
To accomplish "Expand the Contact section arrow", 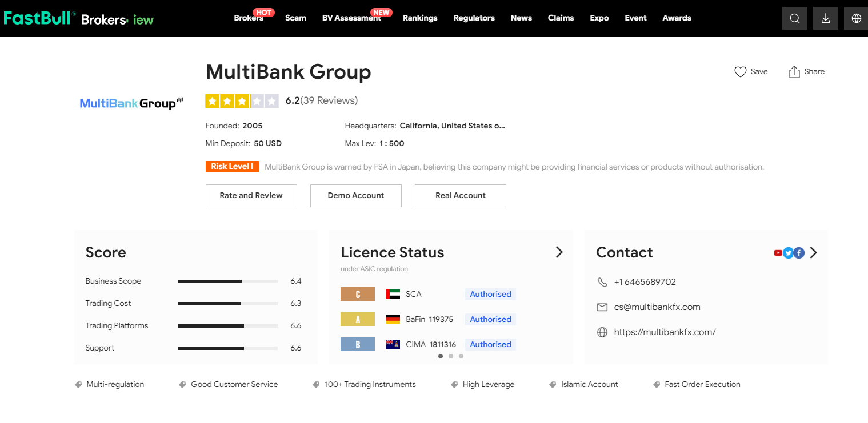I will click(x=814, y=253).
